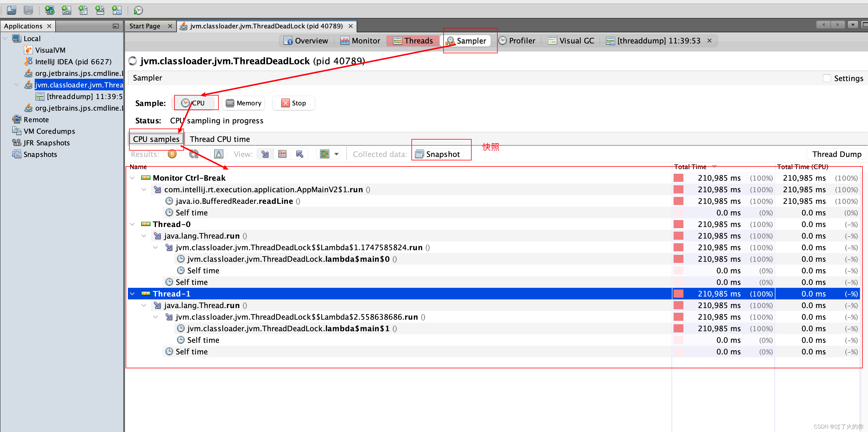Pause live results with orange button
Image resolution: width=868 pixels, height=432 pixels.
(x=172, y=154)
